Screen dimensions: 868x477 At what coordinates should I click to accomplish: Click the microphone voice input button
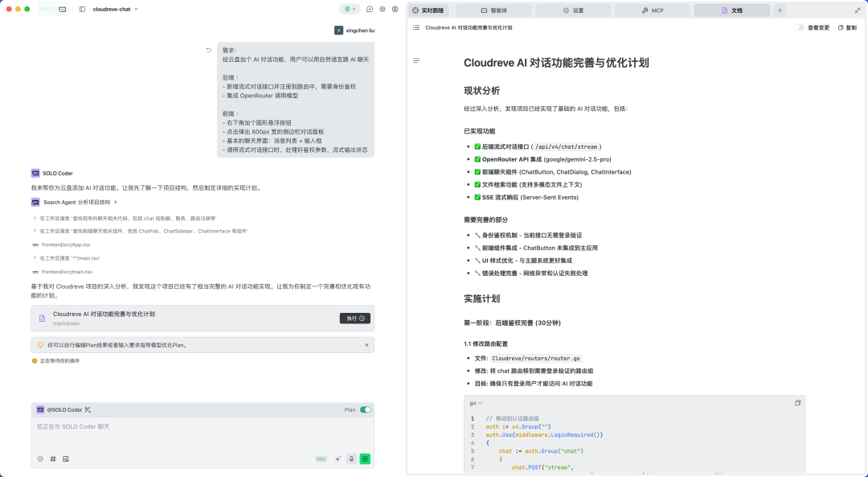pyautogui.click(x=351, y=458)
